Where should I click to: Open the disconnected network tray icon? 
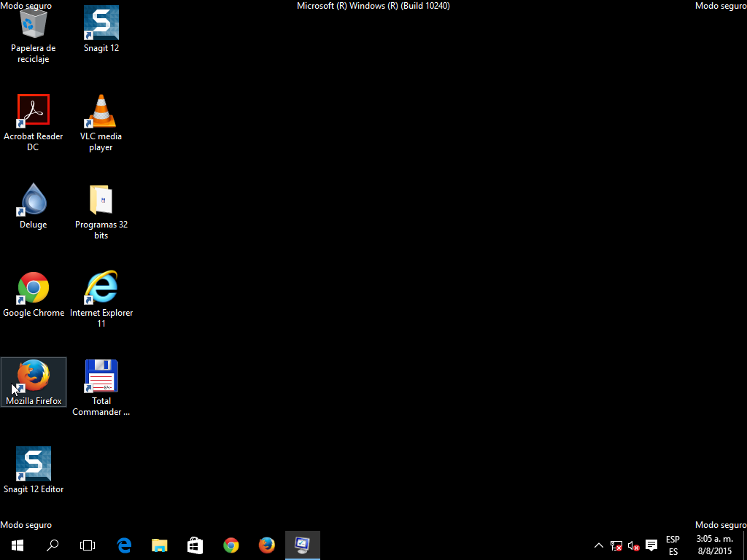click(616, 545)
